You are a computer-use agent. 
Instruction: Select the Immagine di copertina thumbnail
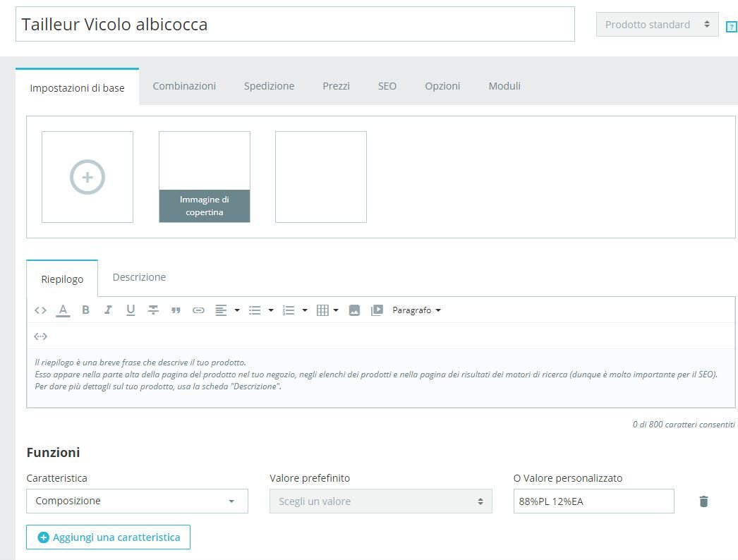coord(205,177)
